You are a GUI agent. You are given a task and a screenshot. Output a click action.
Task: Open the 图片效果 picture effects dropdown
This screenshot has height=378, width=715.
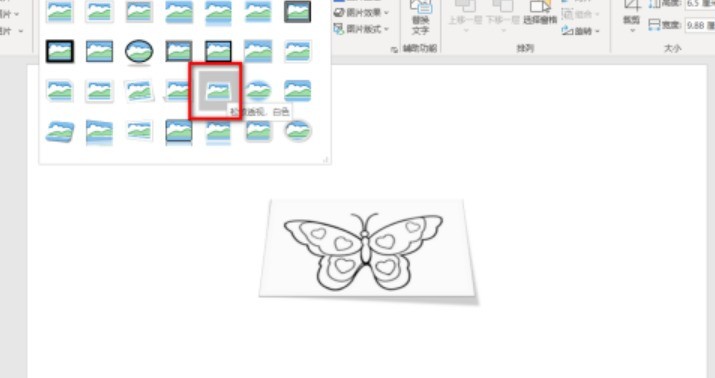click(x=361, y=13)
